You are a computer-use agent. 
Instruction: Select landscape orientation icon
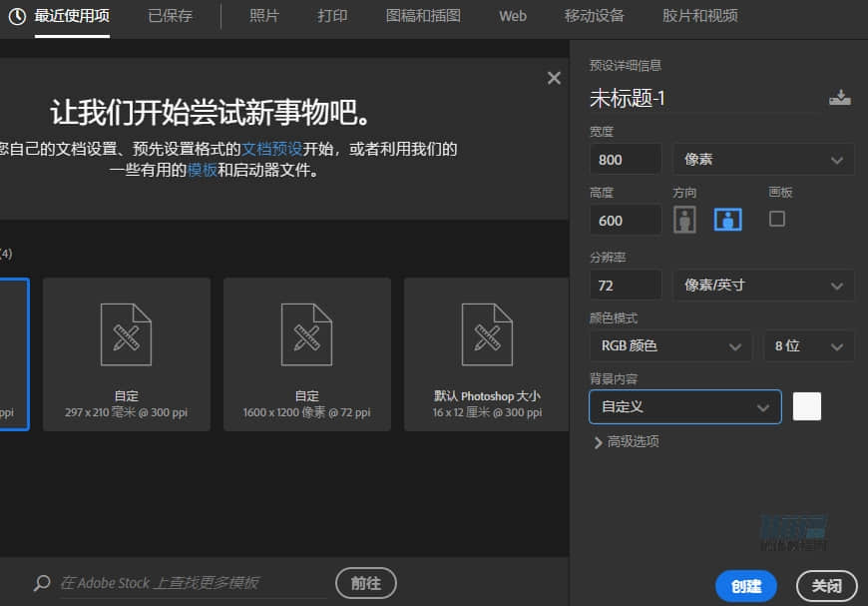tap(727, 220)
